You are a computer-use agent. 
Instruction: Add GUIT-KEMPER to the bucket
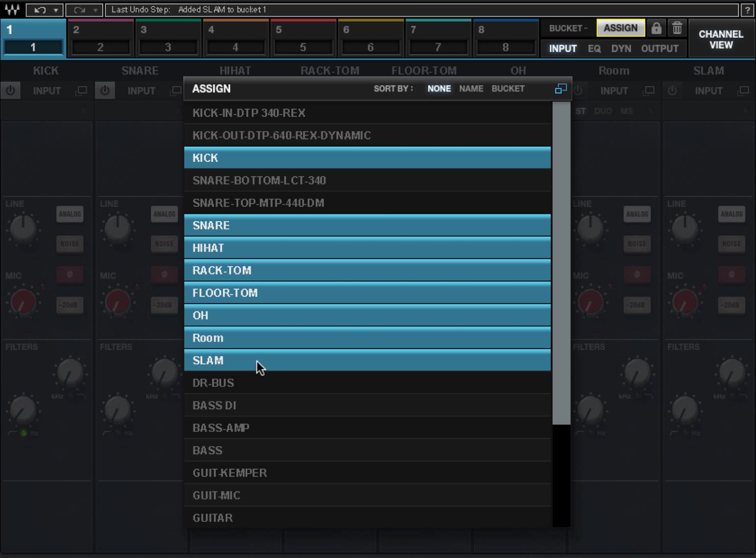(x=367, y=473)
